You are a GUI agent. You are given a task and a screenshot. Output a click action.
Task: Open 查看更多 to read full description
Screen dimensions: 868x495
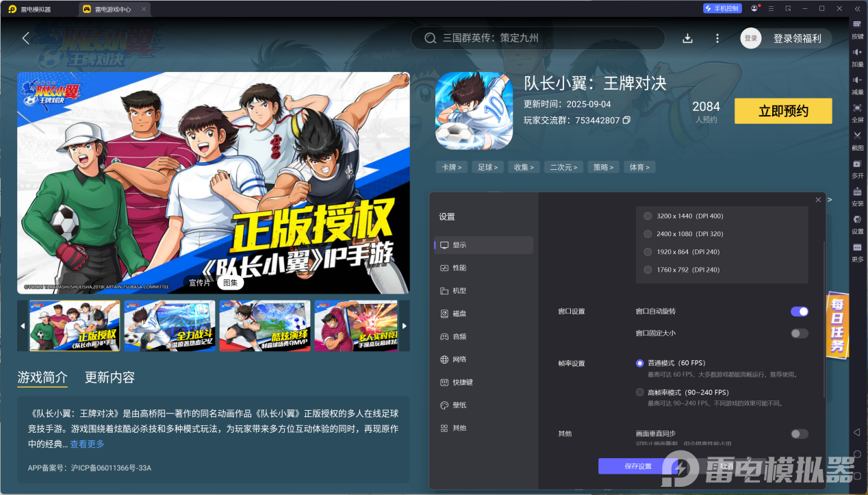pos(87,444)
